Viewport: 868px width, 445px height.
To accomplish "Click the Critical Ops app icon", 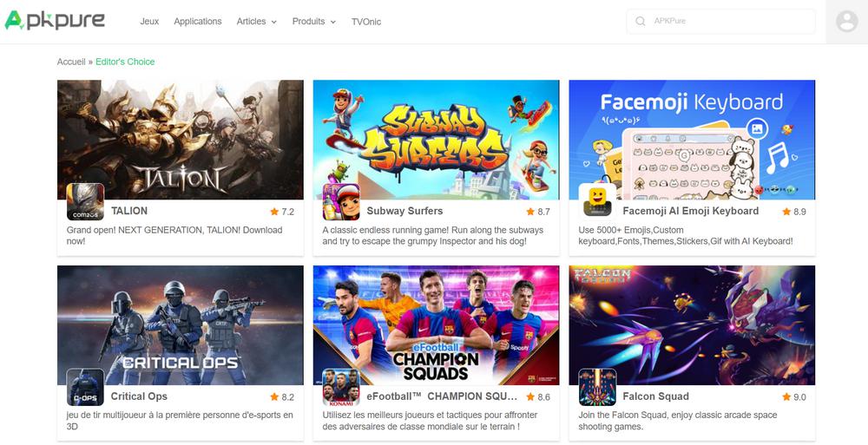I will point(85,388).
